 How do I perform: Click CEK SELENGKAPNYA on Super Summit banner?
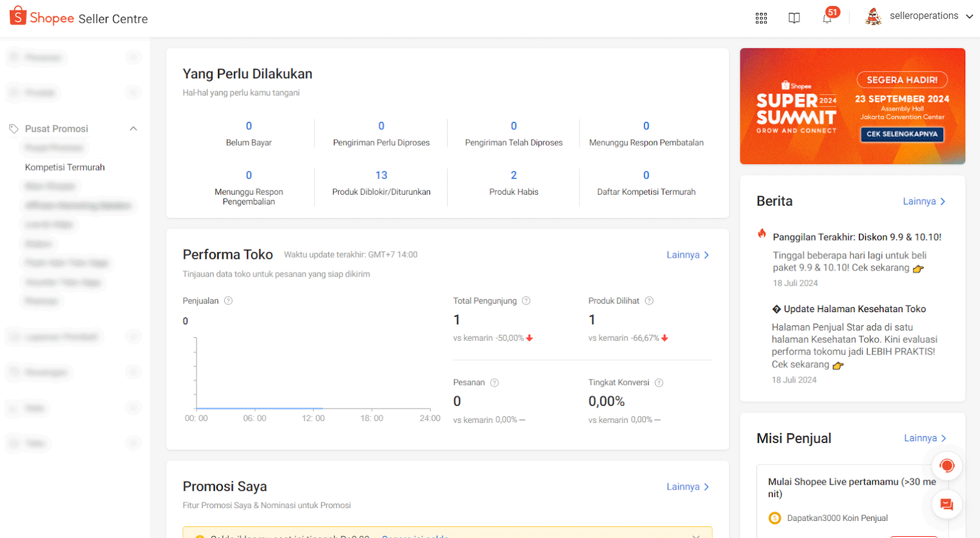902,134
